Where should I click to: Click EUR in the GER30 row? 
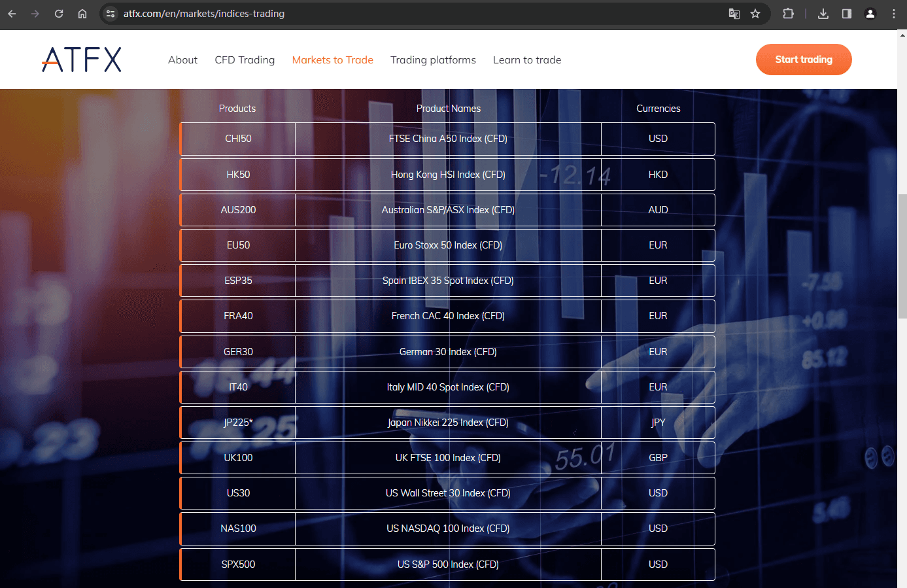tap(658, 352)
